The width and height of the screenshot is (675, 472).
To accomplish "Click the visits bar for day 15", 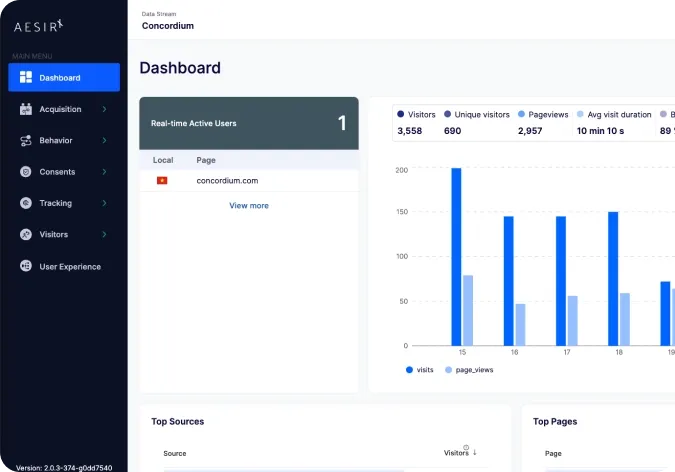I will [x=456, y=257].
